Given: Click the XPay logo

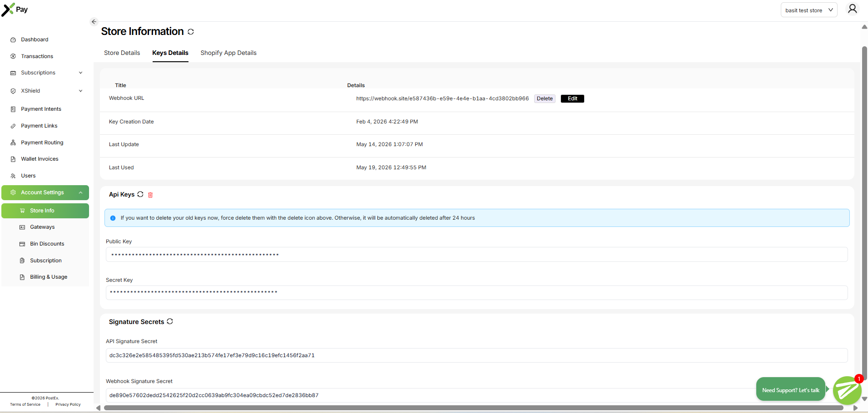Looking at the screenshot, I should (15, 10).
